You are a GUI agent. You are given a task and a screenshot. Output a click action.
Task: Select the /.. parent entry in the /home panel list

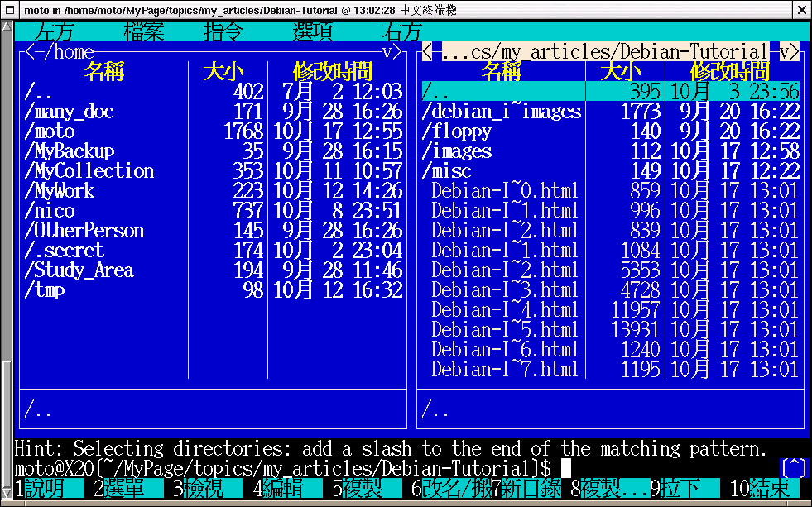(214, 92)
